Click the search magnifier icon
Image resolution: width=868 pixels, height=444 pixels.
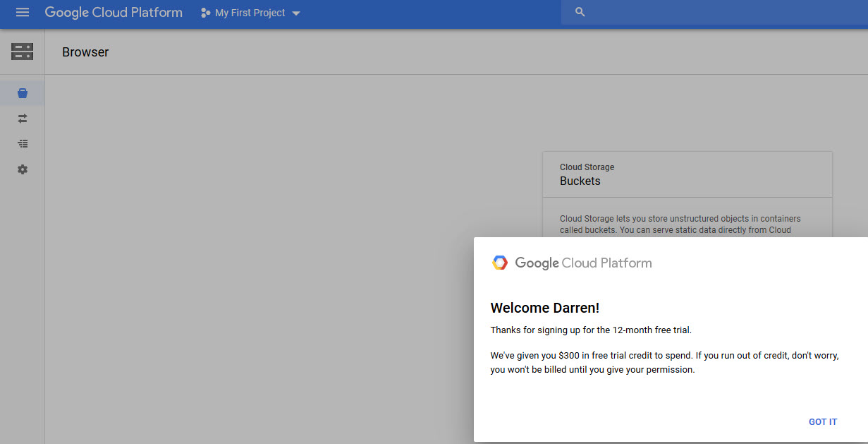pyautogui.click(x=580, y=12)
